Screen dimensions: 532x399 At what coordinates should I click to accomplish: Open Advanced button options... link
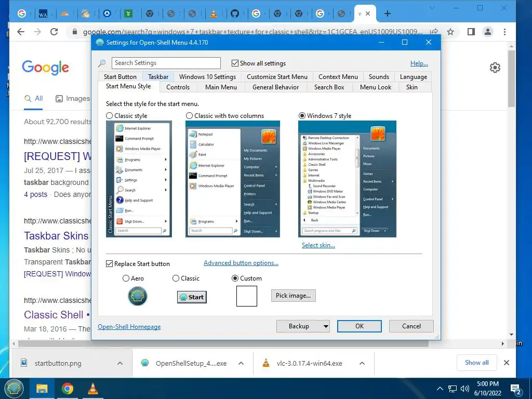(x=241, y=263)
